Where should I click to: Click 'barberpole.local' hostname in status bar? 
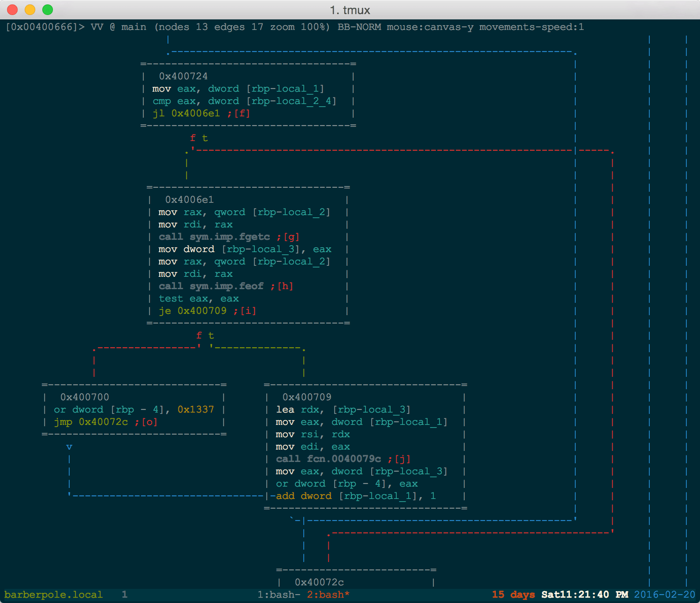coord(53,595)
